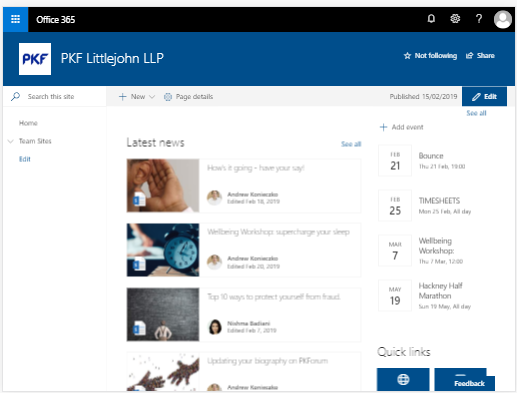
Task: Click the plus icon beside Add event
Action: pyautogui.click(x=383, y=127)
